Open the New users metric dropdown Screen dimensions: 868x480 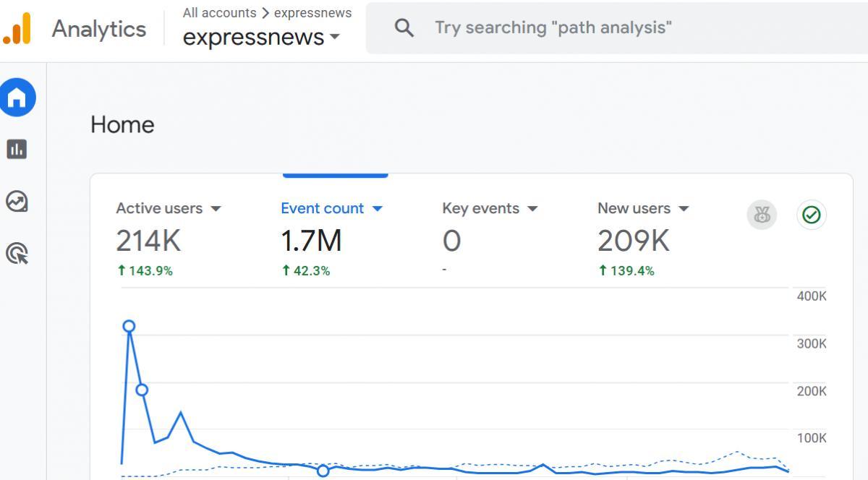pyautogui.click(x=684, y=209)
